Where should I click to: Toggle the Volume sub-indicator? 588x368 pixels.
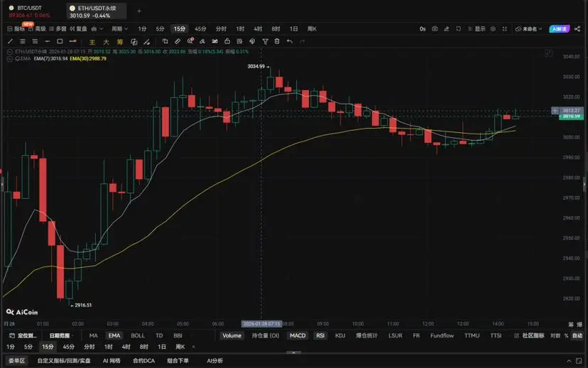click(x=232, y=335)
